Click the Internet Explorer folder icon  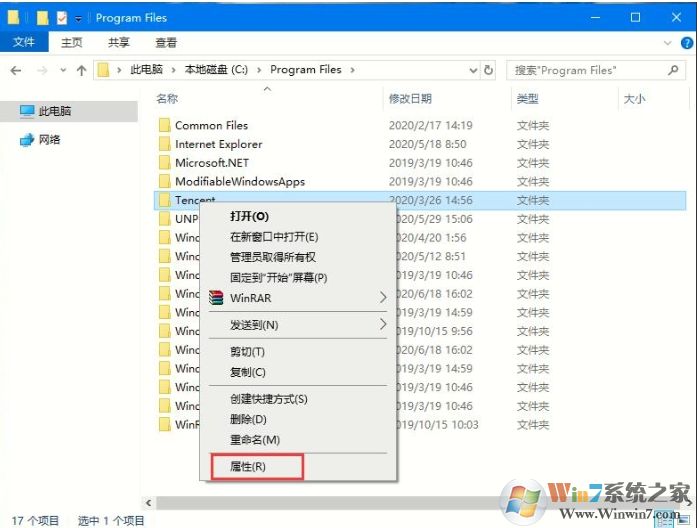click(164, 144)
